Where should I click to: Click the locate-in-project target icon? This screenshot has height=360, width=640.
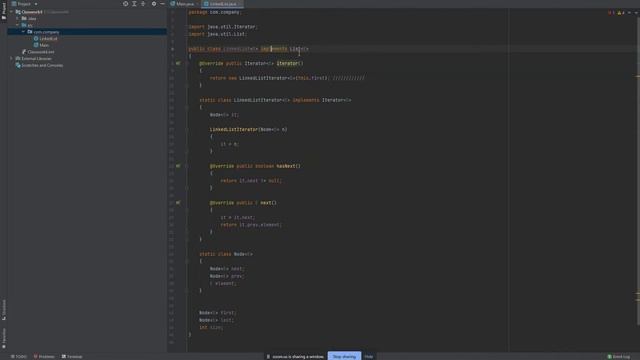click(x=125, y=4)
